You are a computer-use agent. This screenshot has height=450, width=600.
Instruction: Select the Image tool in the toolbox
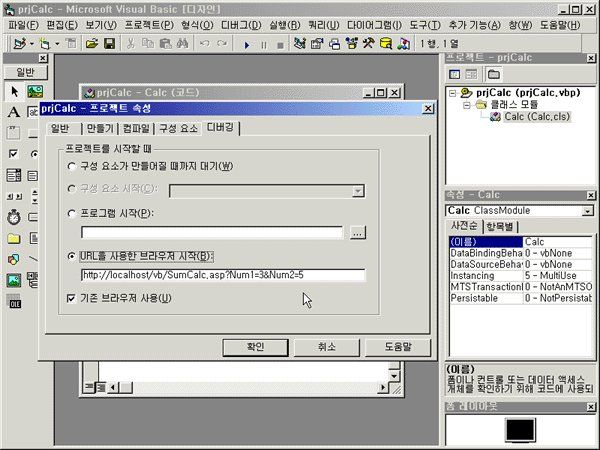coord(14,280)
